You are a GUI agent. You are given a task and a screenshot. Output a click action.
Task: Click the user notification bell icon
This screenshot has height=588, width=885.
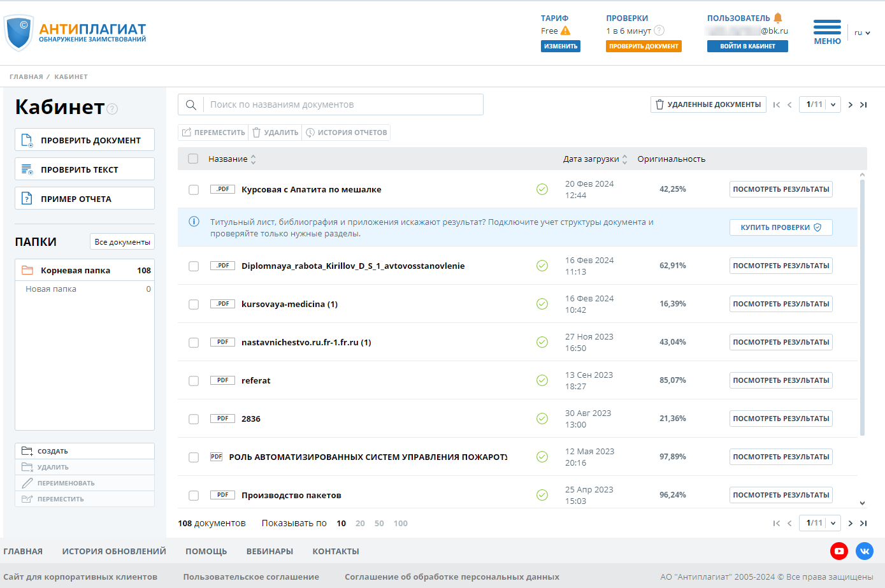click(x=778, y=18)
